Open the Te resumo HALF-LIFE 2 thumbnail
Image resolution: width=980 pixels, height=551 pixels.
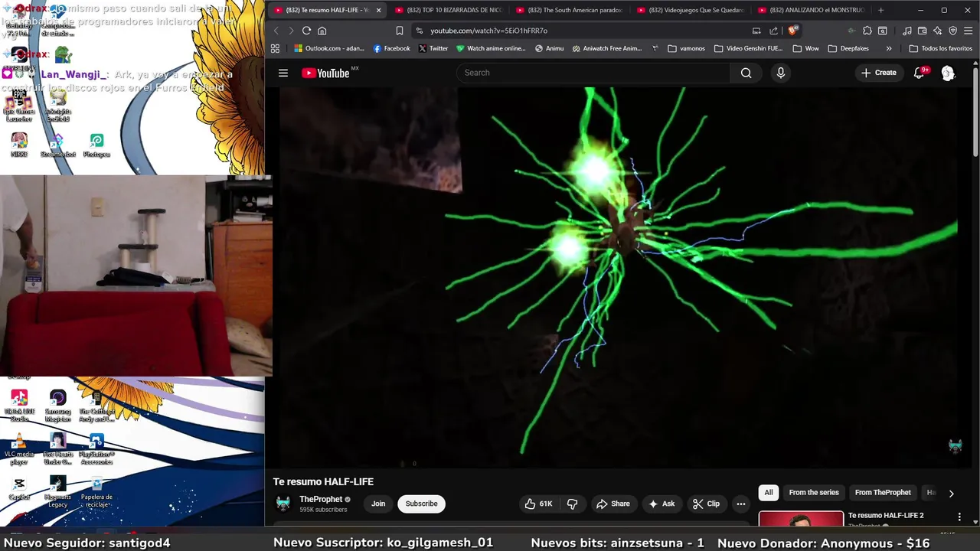tap(801, 520)
